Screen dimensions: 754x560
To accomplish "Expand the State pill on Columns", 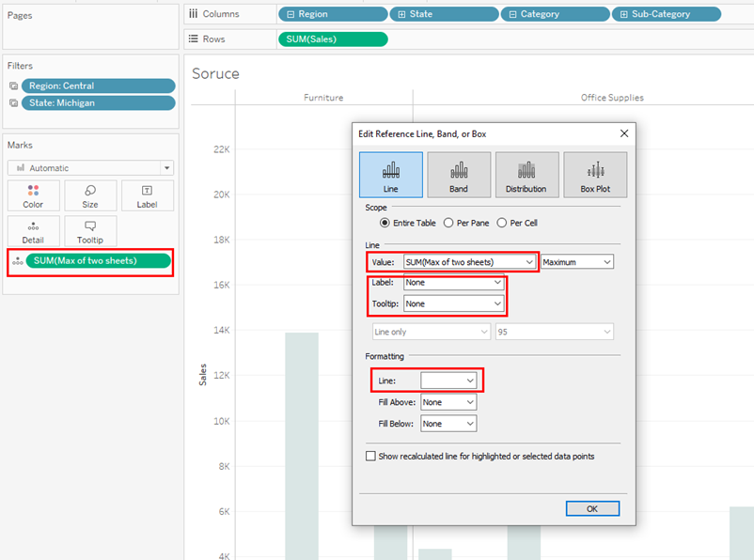I will [401, 14].
